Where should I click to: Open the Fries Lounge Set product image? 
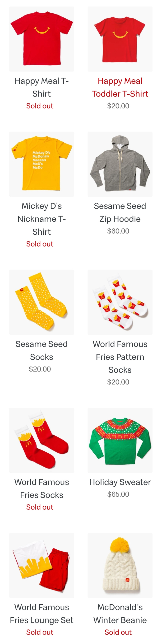tap(42, 565)
